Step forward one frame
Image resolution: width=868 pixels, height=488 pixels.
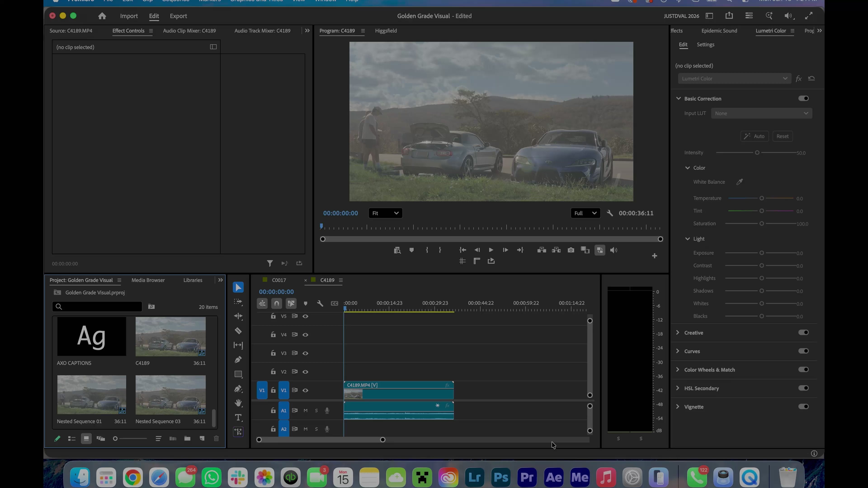coord(505,250)
